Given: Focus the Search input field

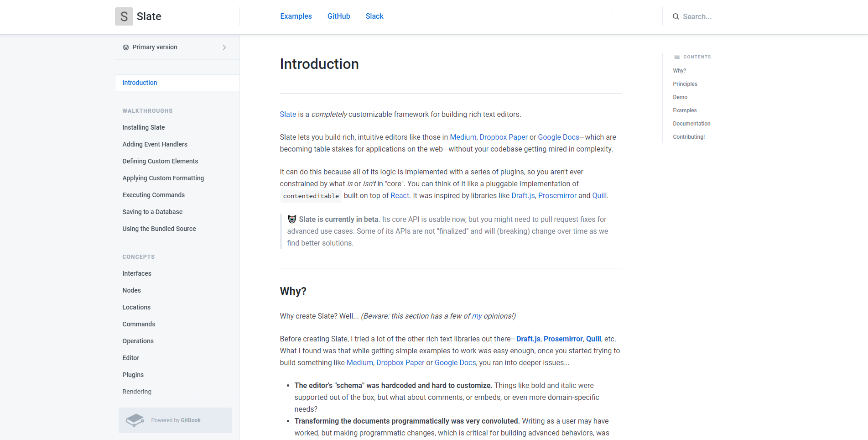Looking at the screenshot, I should click(712, 16).
